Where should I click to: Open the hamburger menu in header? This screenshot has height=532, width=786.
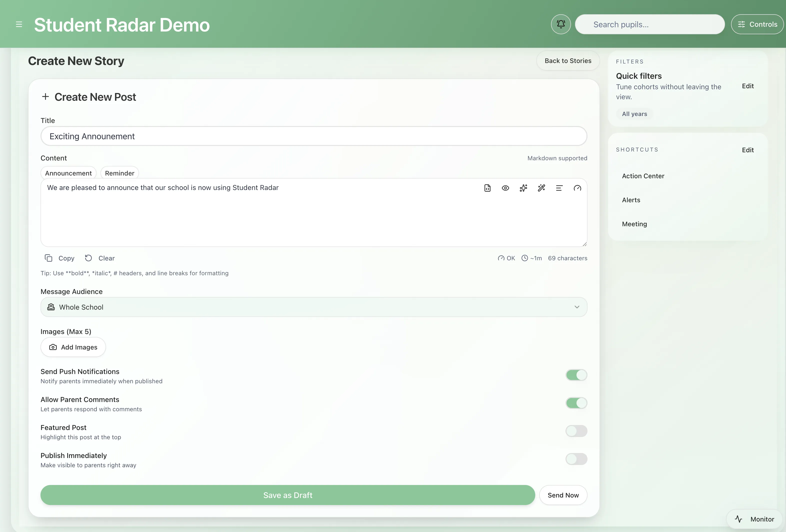click(19, 24)
